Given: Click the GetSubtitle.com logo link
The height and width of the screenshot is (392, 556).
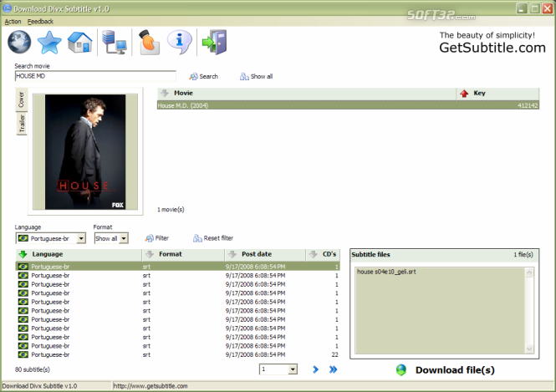Looking at the screenshot, I should pyautogui.click(x=492, y=48).
